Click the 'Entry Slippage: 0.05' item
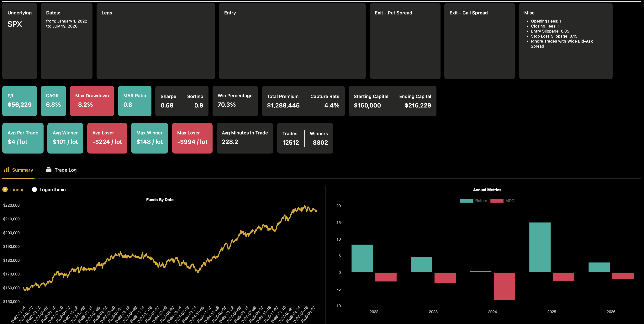Viewport: 644px width, 324px height. [x=550, y=31]
